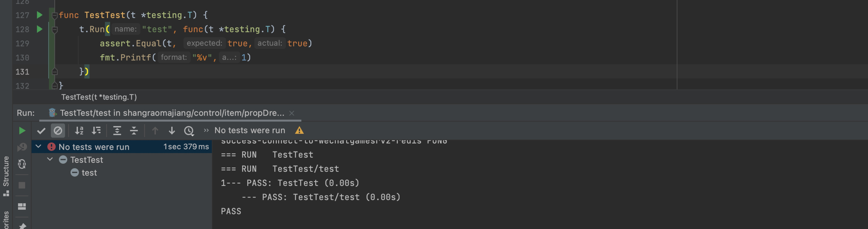
Task: Expand all nodes in the test tree
Action: pos(117,131)
